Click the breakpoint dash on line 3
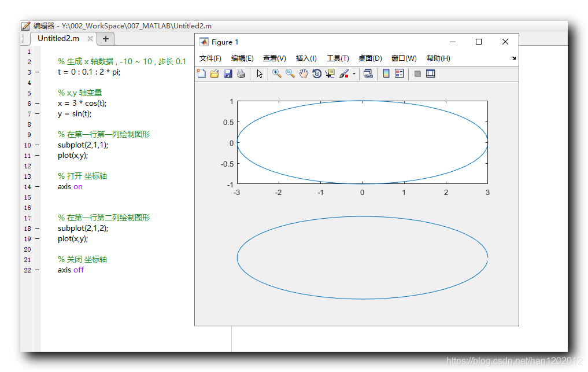 click(37, 72)
